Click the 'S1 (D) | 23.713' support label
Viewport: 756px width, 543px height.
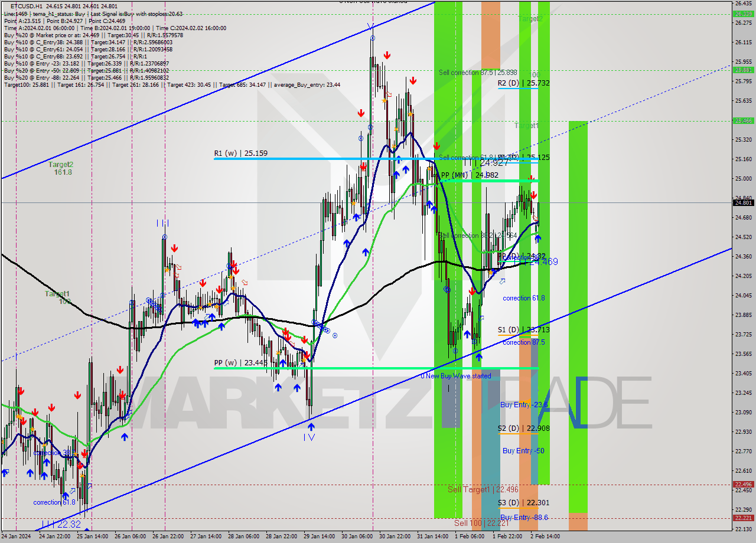coord(524,330)
